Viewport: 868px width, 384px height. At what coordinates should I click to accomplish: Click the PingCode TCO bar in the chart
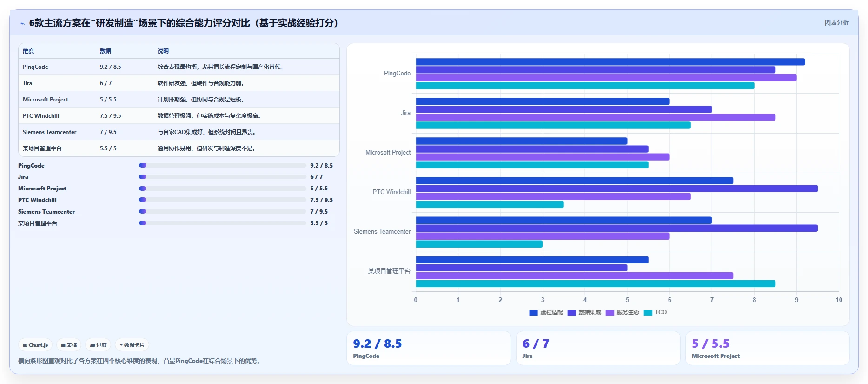tap(585, 86)
